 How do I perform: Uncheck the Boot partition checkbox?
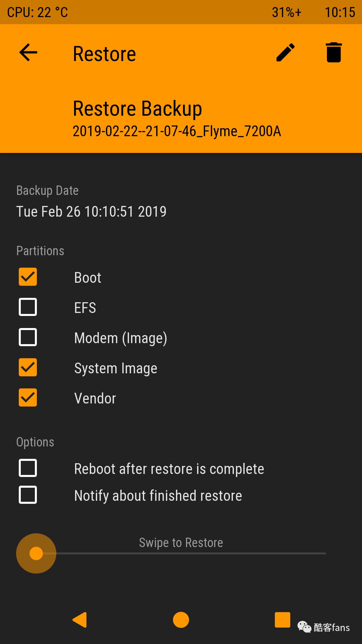click(x=28, y=277)
